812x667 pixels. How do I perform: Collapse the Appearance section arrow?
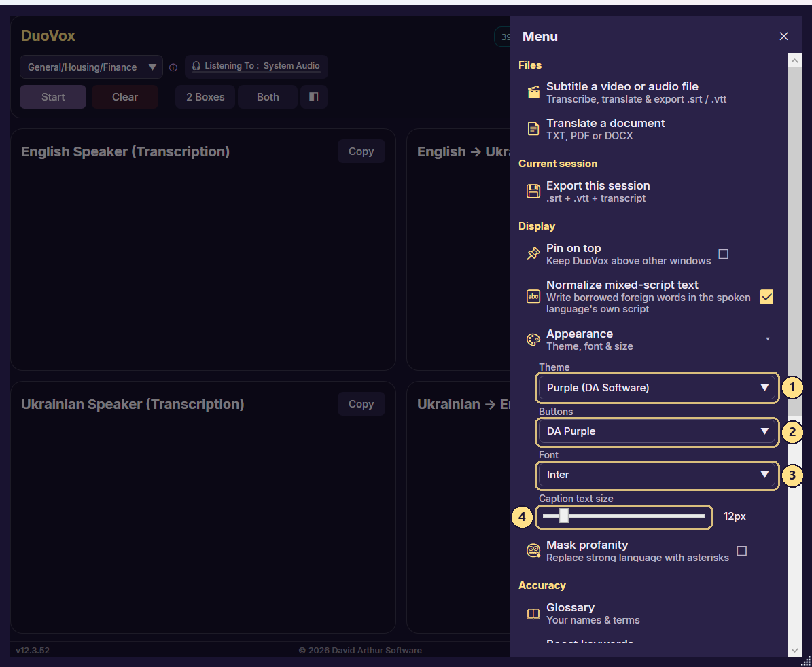coord(768,339)
